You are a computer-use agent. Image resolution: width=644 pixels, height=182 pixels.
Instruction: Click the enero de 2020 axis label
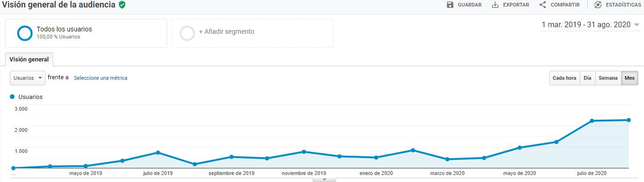pos(376,173)
